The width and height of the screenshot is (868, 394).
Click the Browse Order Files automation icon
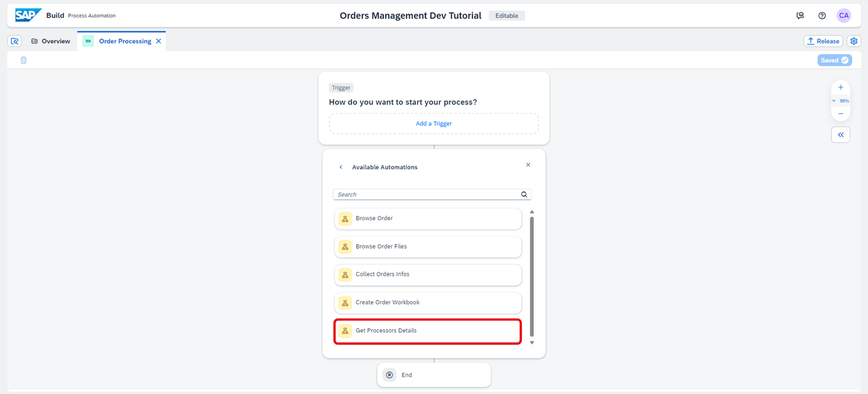point(345,246)
